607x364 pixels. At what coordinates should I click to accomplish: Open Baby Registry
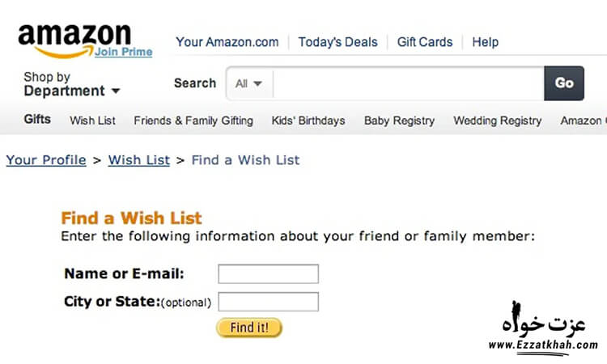pos(399,121)
